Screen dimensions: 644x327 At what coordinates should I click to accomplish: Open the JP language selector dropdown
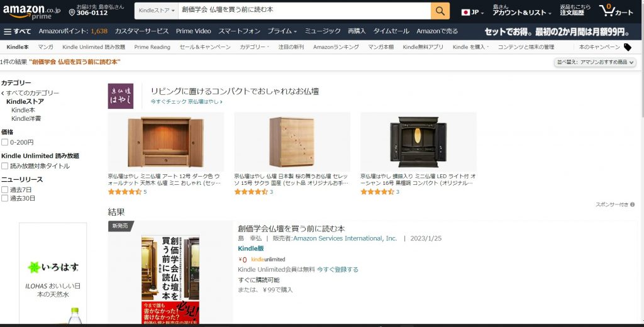tap(473, 13)
